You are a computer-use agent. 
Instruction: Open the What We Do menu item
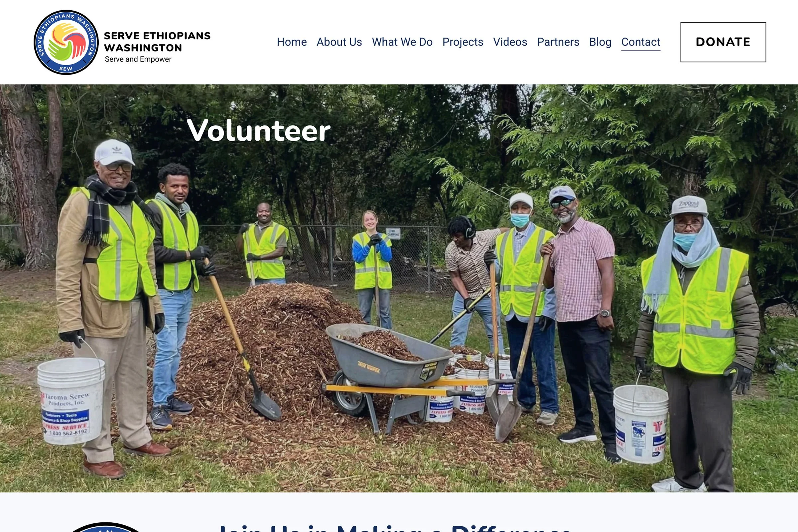pos(402,42)
